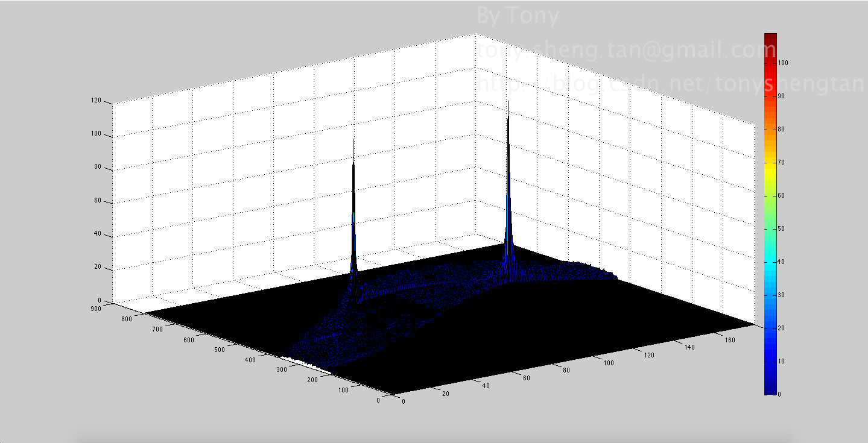Click the "By Tony" watermark text
The image size is (868, 443).
[518, 16]
